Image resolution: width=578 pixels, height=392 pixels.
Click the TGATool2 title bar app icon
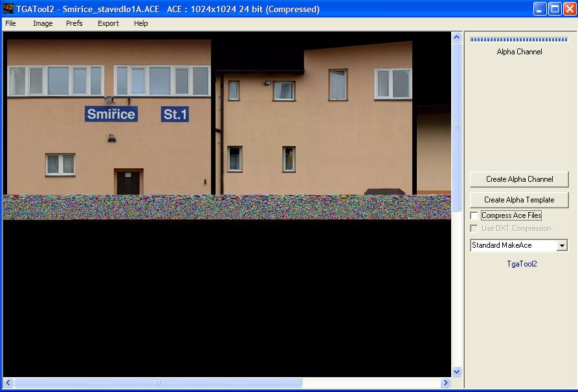click(8, 9)
